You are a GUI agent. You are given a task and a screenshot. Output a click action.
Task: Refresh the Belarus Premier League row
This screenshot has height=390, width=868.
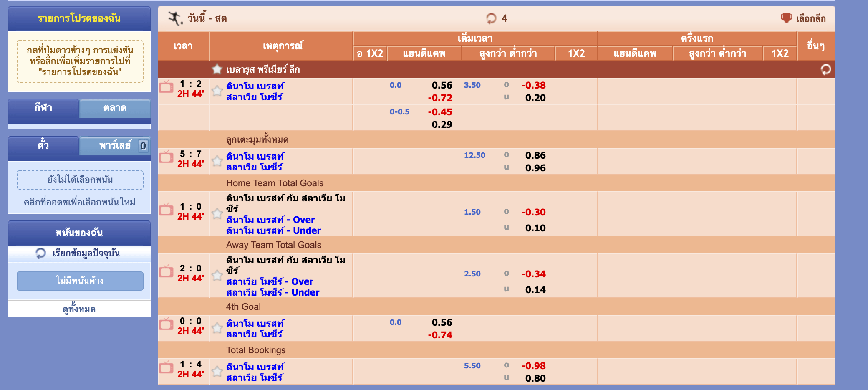tap(825, 70)
